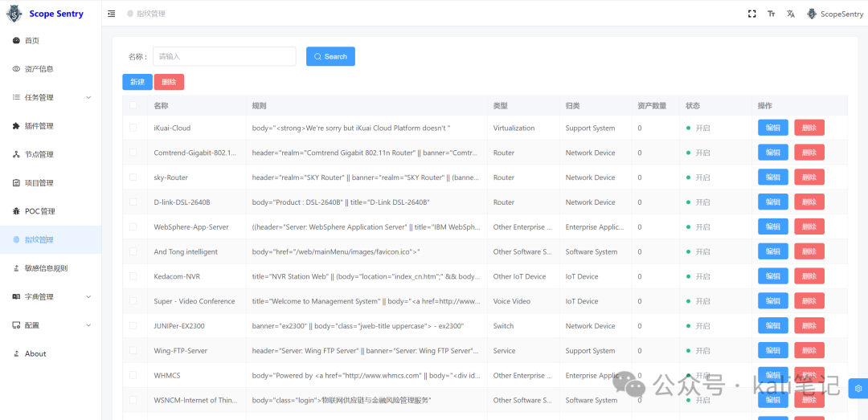Expand the 字典管理 submenu chevron

point(88,296)
